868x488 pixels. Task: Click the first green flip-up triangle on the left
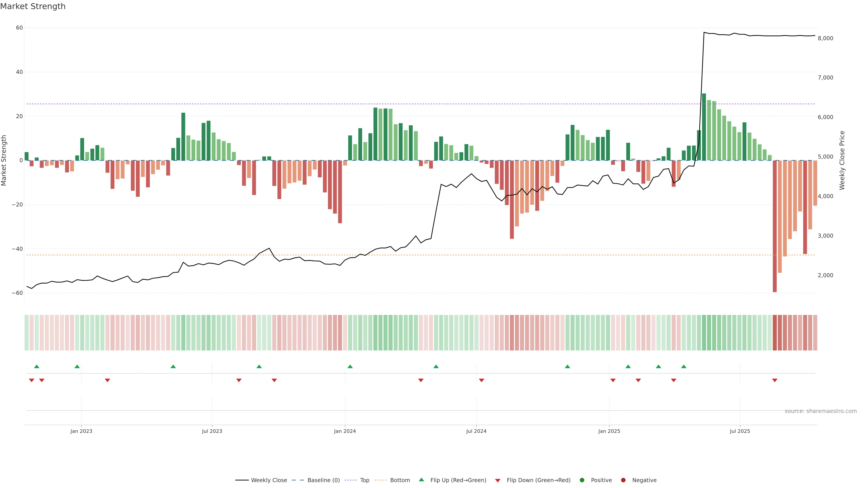37,366
